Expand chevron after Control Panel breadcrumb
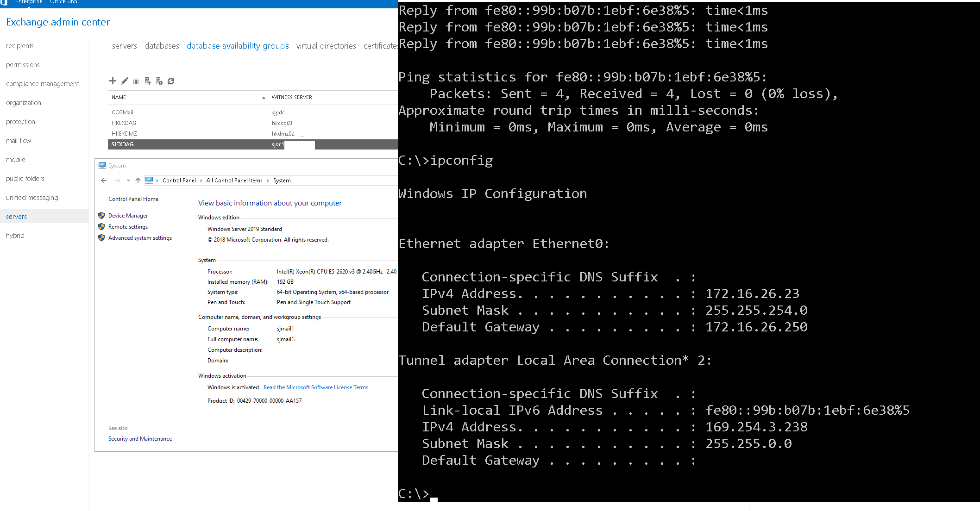 click(x=201, y=181)
